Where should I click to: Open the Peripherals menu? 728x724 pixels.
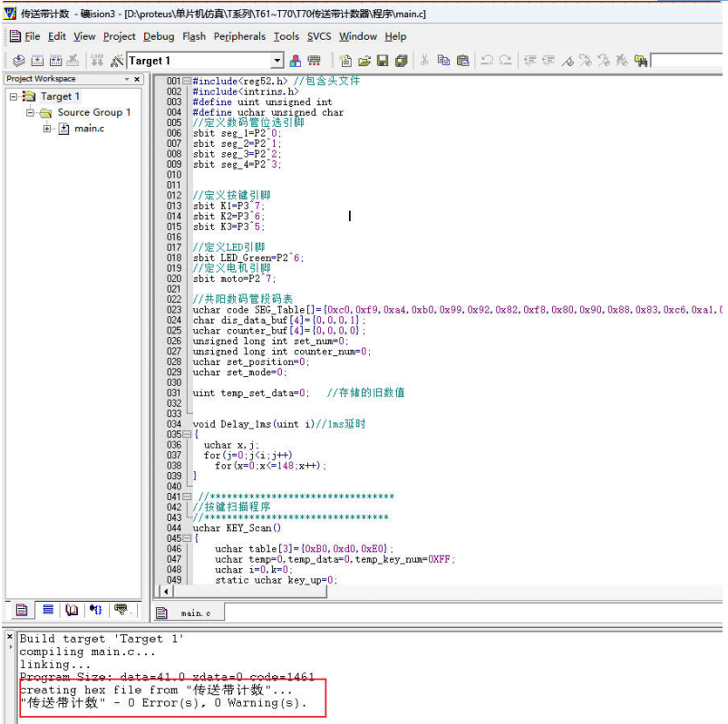(239, 36)
